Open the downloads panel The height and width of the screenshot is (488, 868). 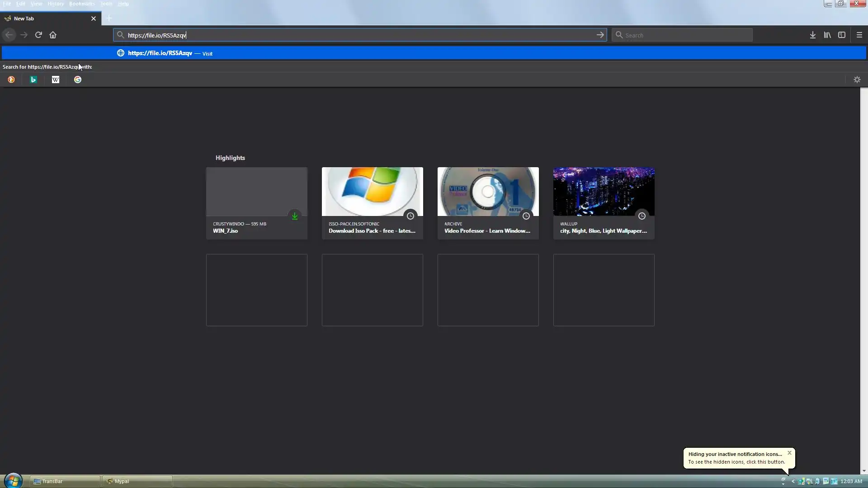[x=812, y=35]
